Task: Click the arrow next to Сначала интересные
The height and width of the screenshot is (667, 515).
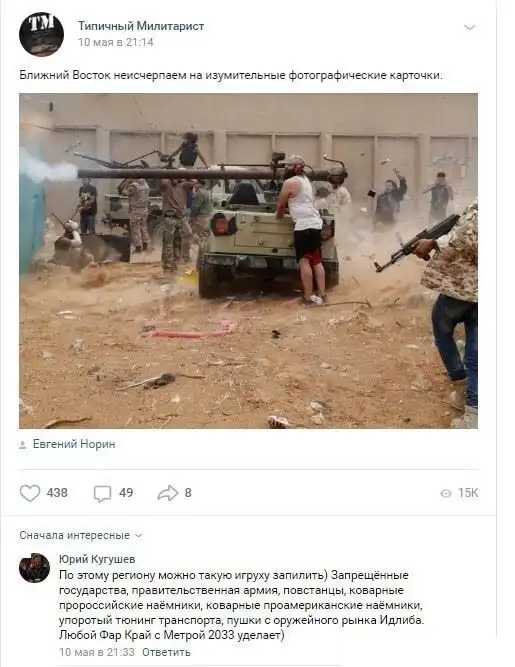Action: point(138,536)
